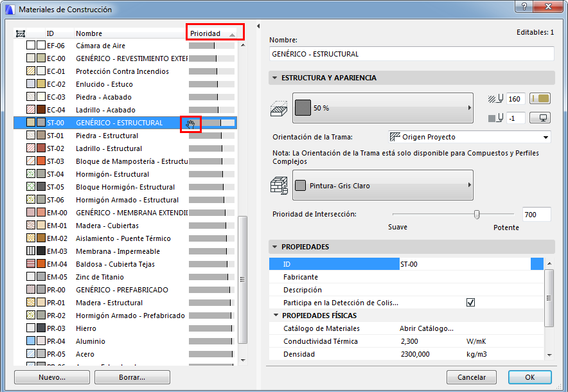
Task: Select Aluminio material row
Action: (125, 341)
